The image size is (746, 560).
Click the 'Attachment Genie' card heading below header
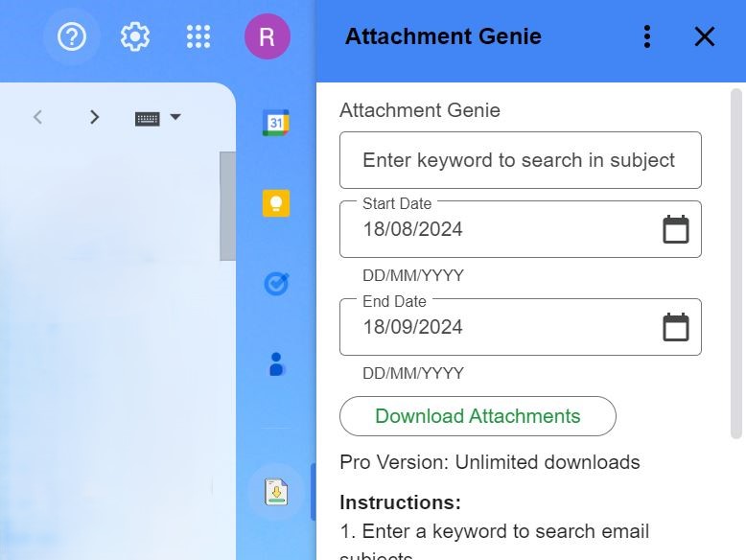coord(420,110)
